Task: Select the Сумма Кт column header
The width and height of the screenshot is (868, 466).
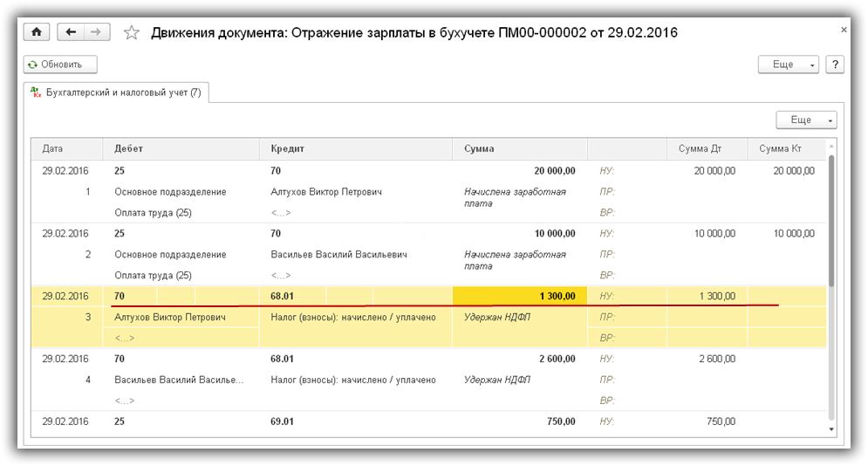Action: click(787, 149)
